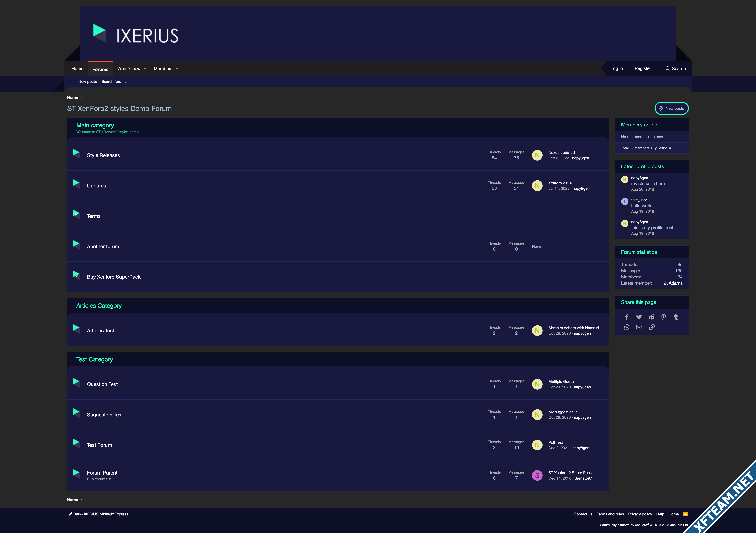
Task: Open the What's new tab
Action: [129, 68]
